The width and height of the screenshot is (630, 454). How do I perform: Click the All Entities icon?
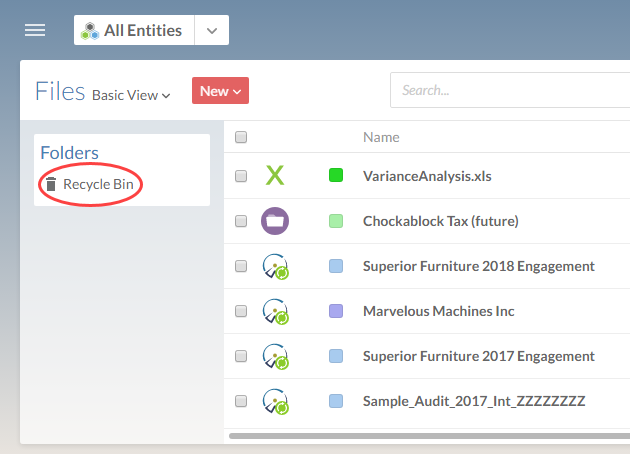92,30
